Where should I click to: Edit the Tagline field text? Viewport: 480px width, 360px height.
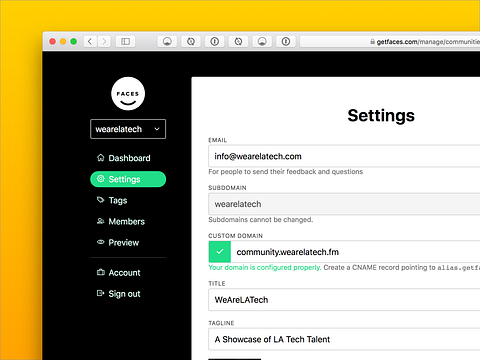344,339
